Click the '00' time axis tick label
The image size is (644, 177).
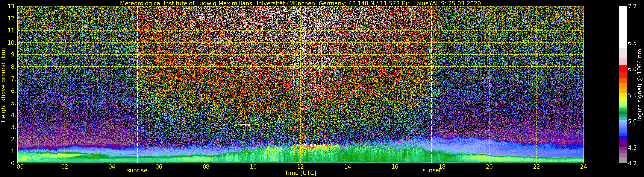coord(20,167)
